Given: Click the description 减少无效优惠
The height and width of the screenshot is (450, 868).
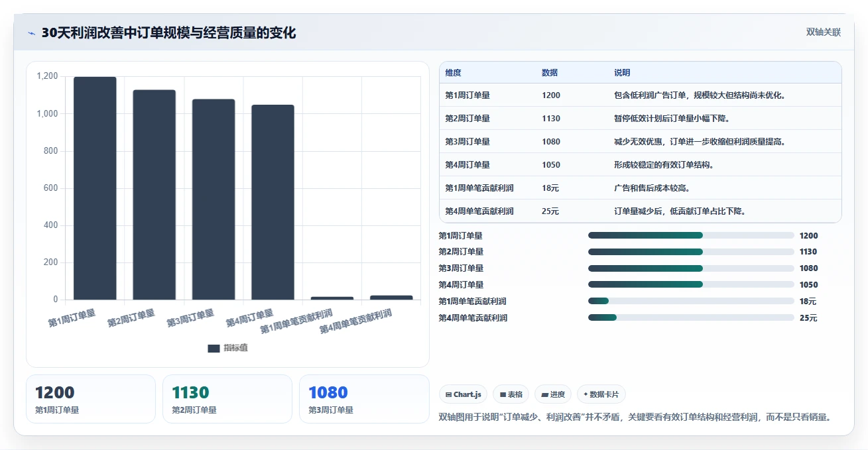Looking at the screenshot, I should [700, 142].
